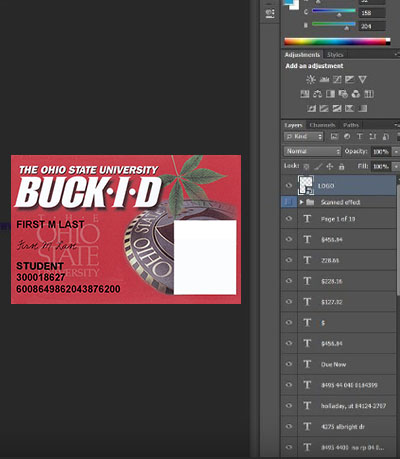This screenshot has height=459, width=400.
Task: Add a Threshold adjustment
Action: (x=337, y=108)
